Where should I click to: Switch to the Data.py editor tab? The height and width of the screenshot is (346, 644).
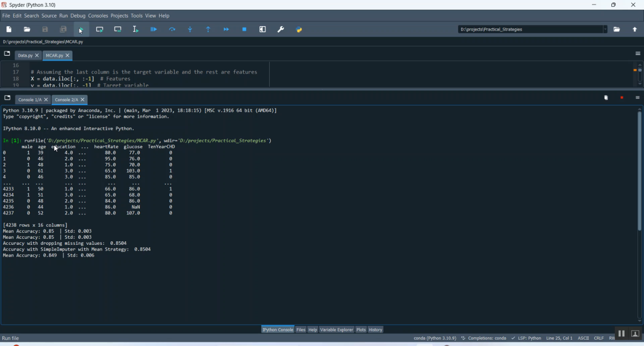25,56
